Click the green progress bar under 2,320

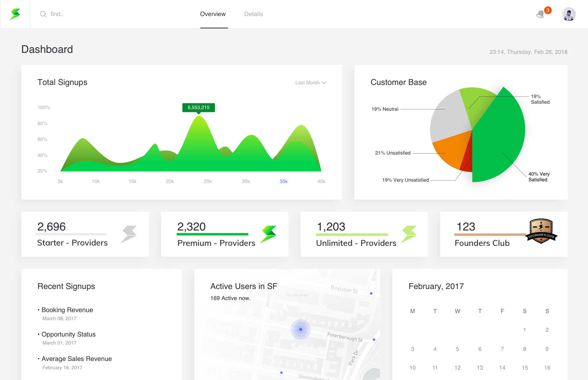pos(212,234)
